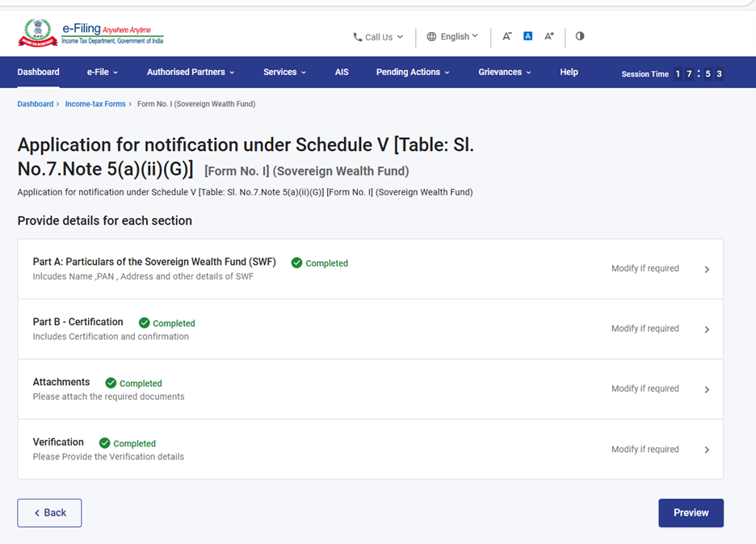Reset to default font size icon
Image resolution: width=756 pixels, height=544 pixels.
pyautogui.click(x=527, y=36)
